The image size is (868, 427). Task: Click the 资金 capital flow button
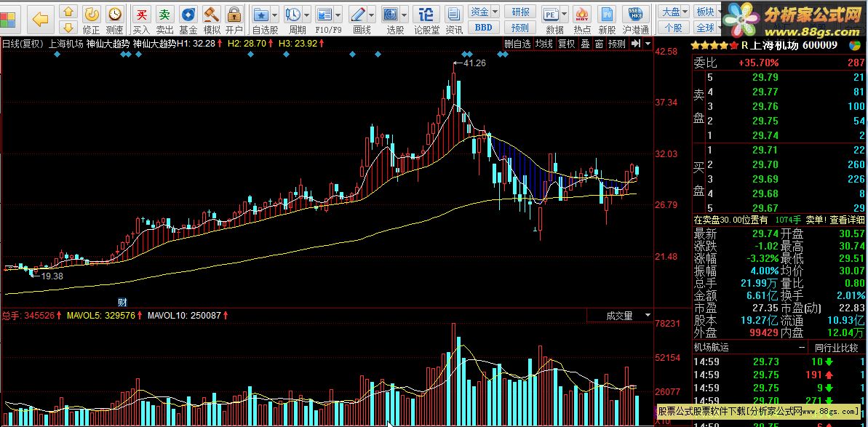(x=479, y=11)
